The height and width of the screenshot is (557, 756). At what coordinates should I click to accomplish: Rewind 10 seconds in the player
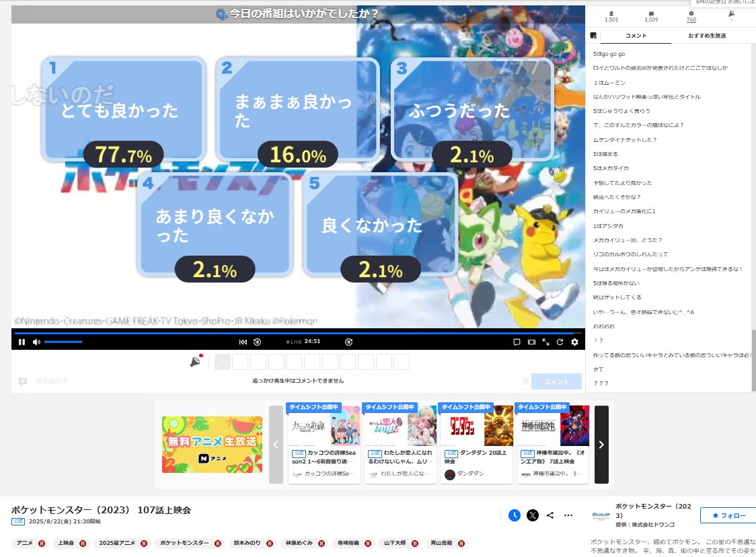258,342
